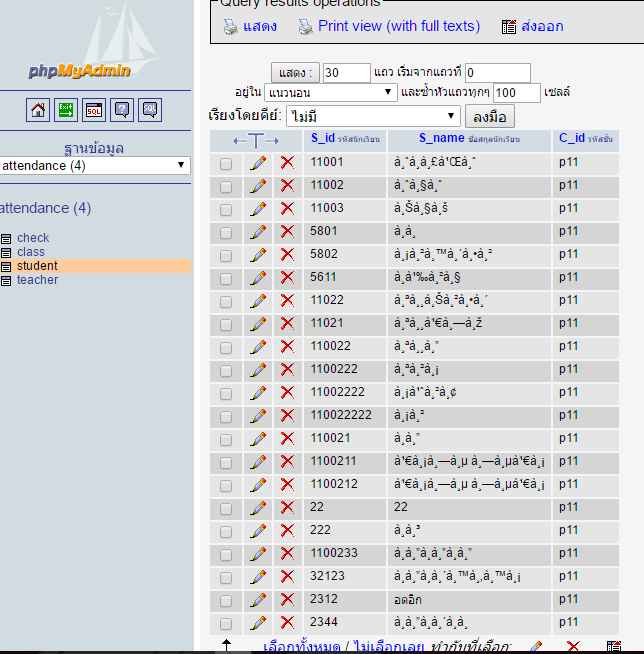
Task: Select the student table in sidebar
Action: click(37, 266)
